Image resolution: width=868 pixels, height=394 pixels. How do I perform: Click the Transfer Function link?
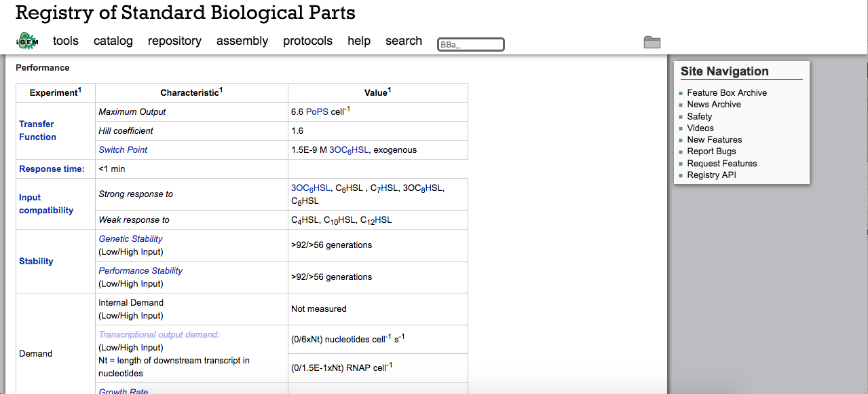pos(37,130)
